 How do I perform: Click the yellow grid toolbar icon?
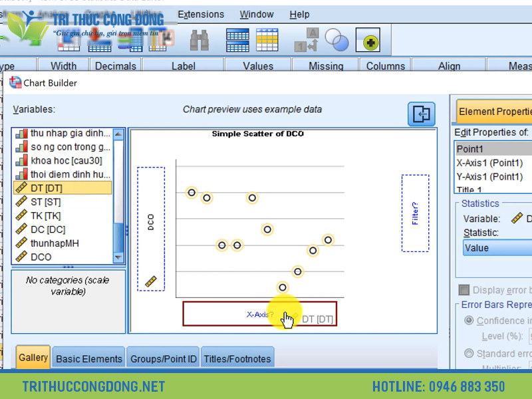tap(267, 40)
